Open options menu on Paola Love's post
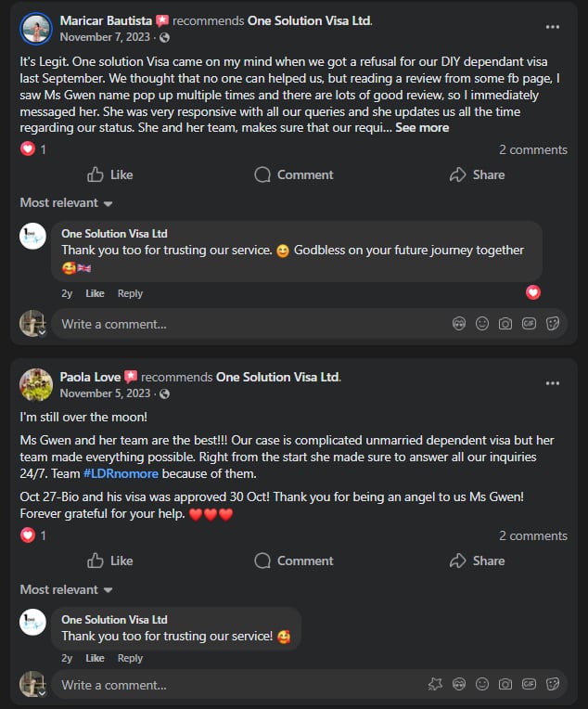 (x=553, y=383)
